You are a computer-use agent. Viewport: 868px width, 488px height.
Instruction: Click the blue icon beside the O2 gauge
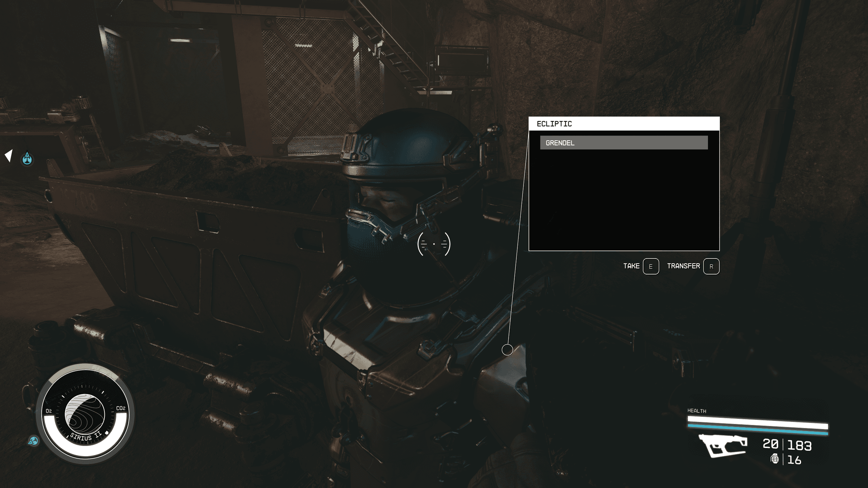click(33, 441)
